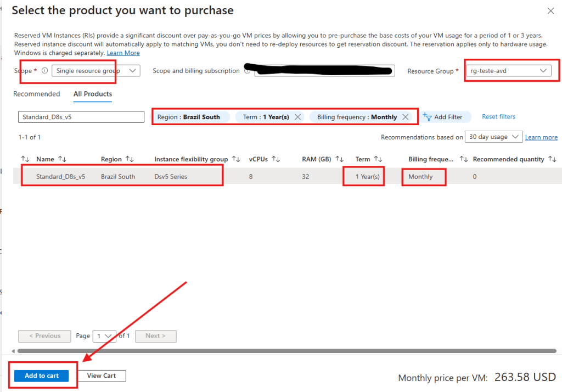This screenshot has width=562, height=392.
Task: Sort by Region column arrows
Action: tap(130, 159)
